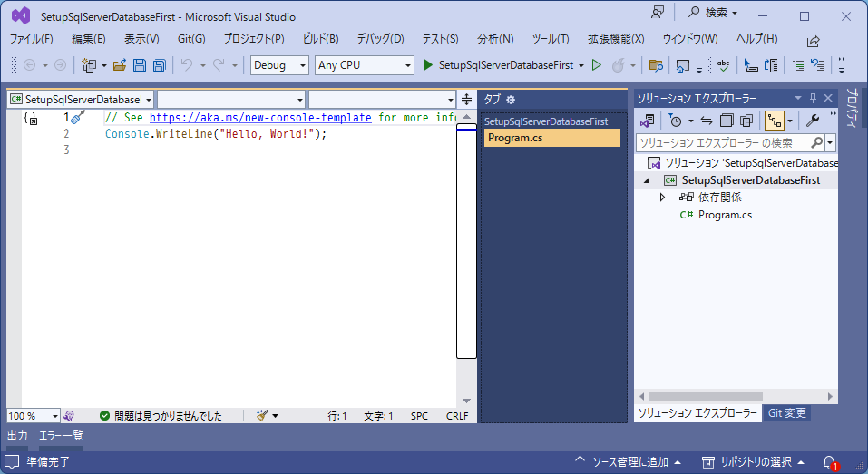This screenshot has height=474, width=868.
Task: Open the startup project dropdown arrow
Action: click(581, 65)
